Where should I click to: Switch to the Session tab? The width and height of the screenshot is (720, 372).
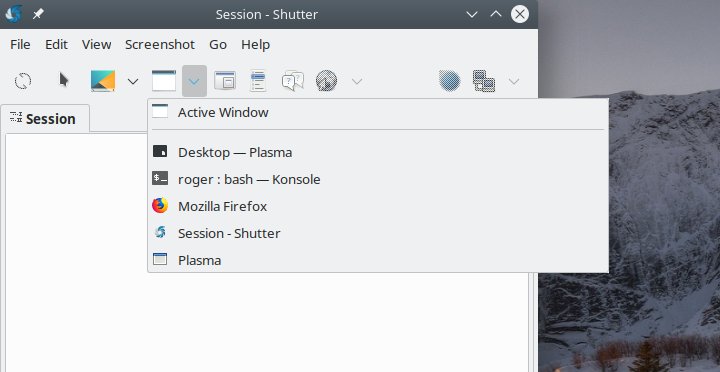coord(45,119)
